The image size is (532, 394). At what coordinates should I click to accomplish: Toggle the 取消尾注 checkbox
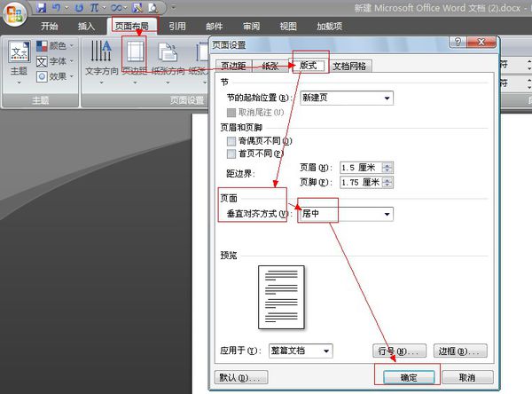point(231,113)
